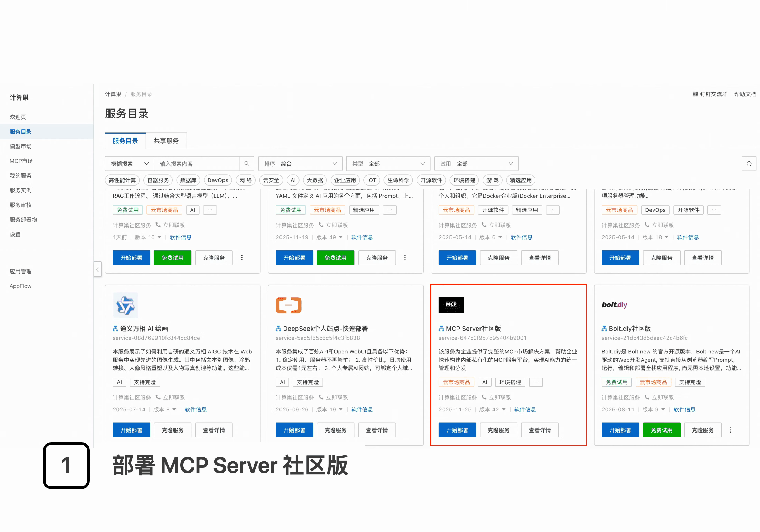This screenshot has width=760, height=532.
Task: Expand 版本 42 dropdown on MCP Server
Action: pos(503,410)
